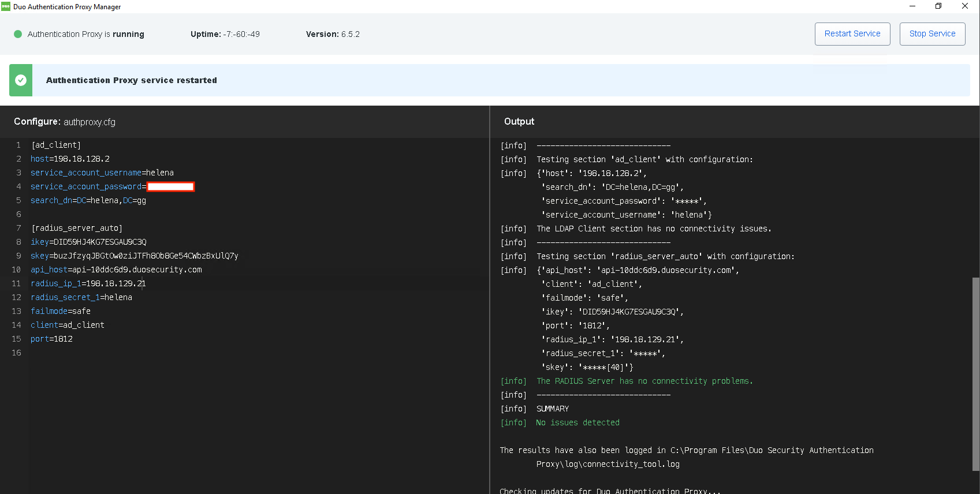The image size is (980, 494).
Task: Click the [radius_server_auto] section header line
Action: coord(77,228)
